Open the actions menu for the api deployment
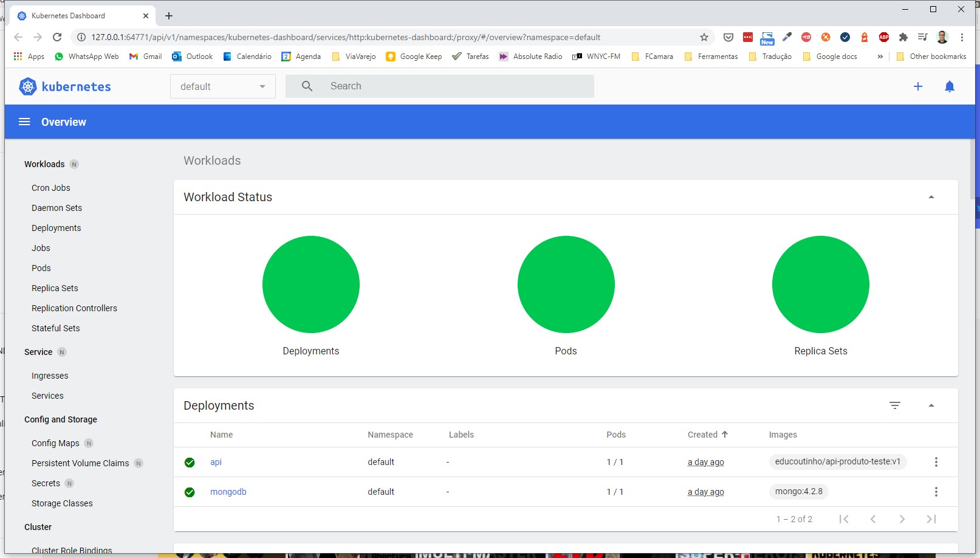Image resolution: width=980 pixels, height=558 pixels. (936, 462)
